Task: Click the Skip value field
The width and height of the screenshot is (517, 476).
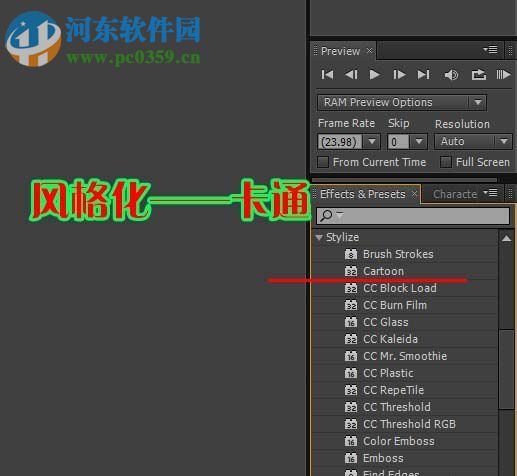Action: (x=398, y=142)
